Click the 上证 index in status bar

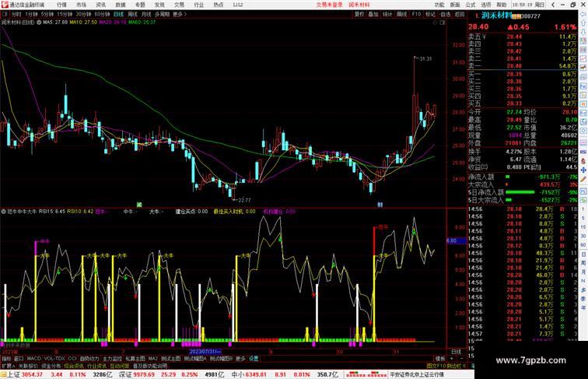(13, 374)
